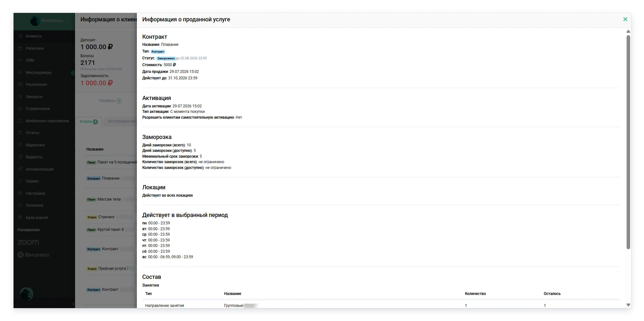Open the Профиль tab
The height and width of the screenshot is (321, 644).
(x=110, y=101)
